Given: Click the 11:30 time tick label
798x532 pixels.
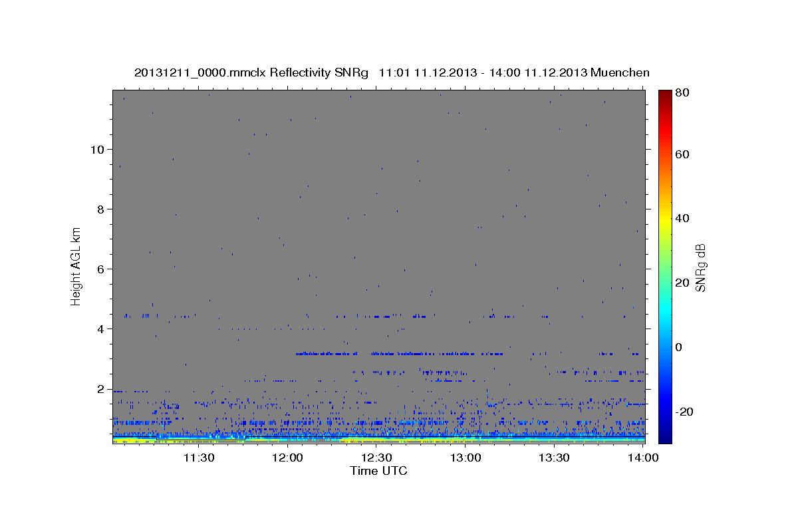Looking at the screenshot, I should (199, 458).
